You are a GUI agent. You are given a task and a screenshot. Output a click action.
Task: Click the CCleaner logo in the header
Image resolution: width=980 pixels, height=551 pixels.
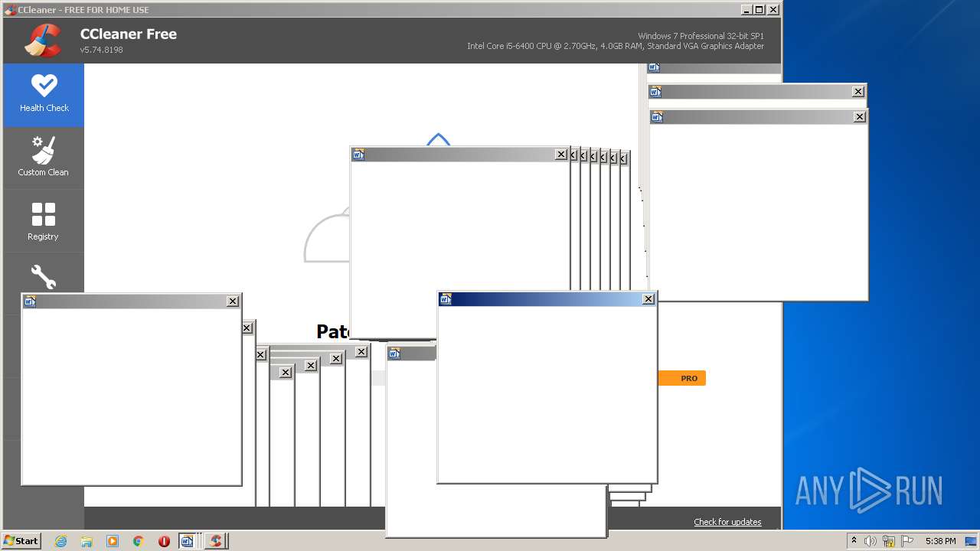click(x=42, y=41)
